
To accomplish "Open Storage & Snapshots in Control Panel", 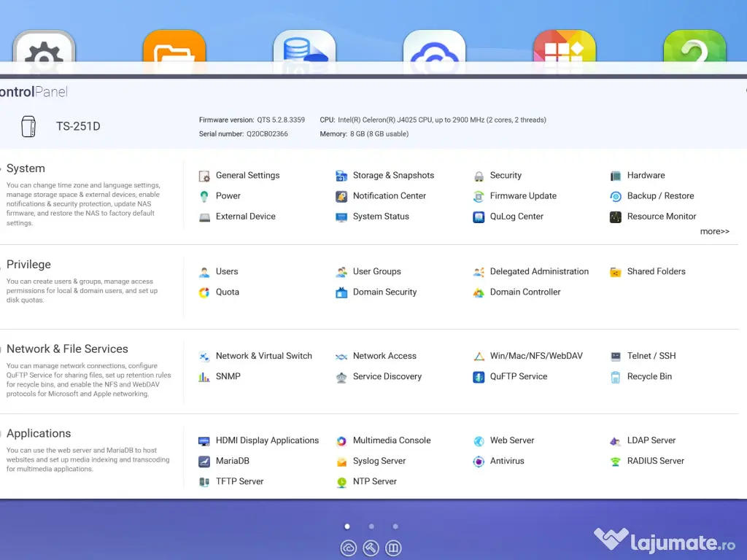I will [392, 176].
